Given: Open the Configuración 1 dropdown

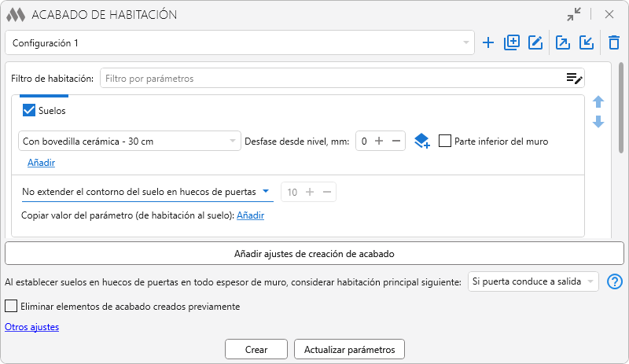Looking at the screenshot, I should (x=239, y=43).
